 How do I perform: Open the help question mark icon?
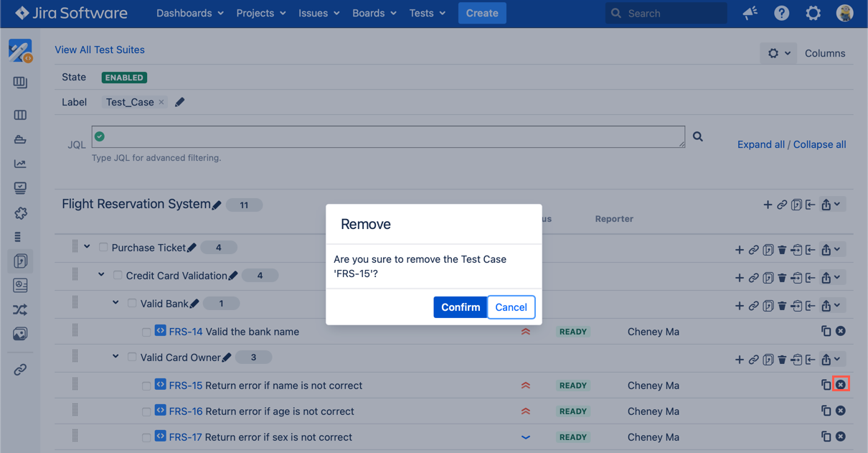(x=781, y=13)
